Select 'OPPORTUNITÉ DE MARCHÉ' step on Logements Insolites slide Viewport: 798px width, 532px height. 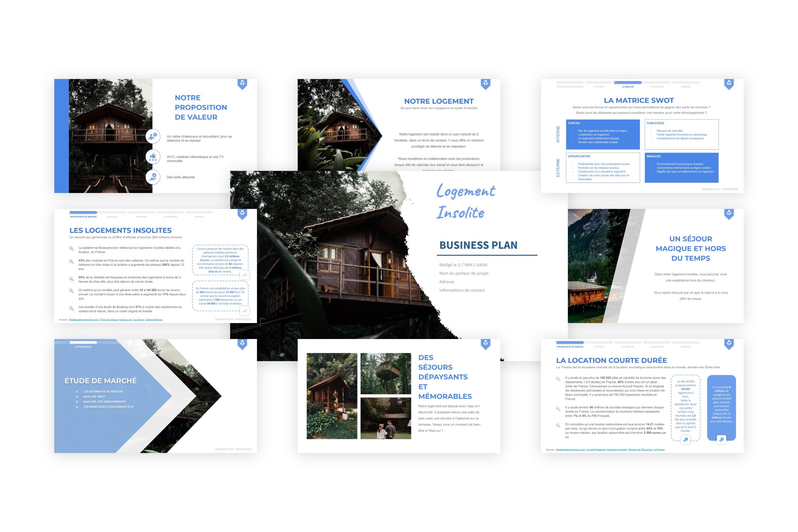(x=83, y=216)
